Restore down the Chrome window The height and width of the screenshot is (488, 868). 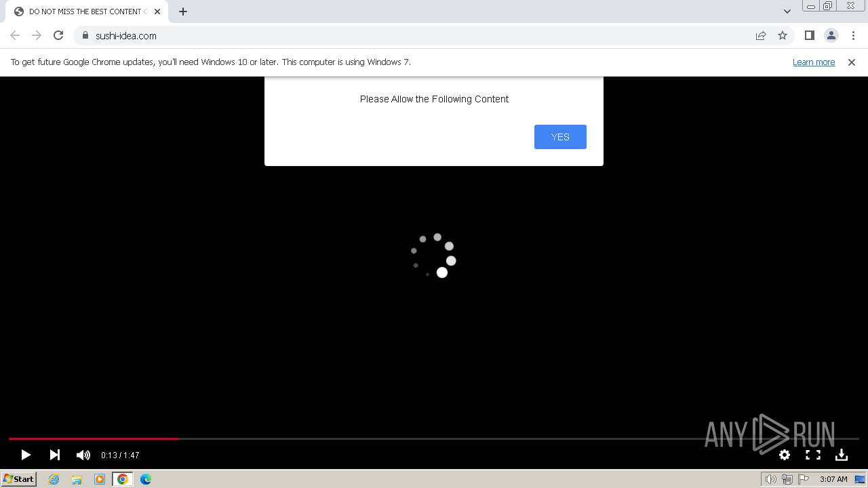(x=828, y=6)
